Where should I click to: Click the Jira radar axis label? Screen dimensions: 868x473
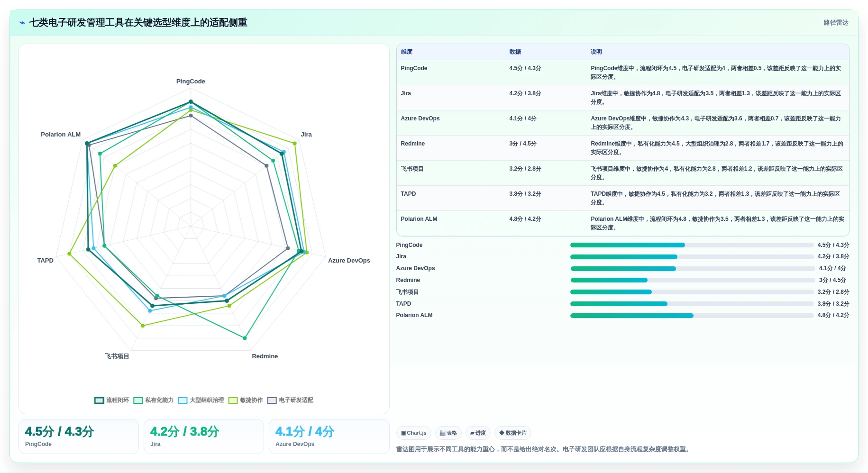pos(306,135)
